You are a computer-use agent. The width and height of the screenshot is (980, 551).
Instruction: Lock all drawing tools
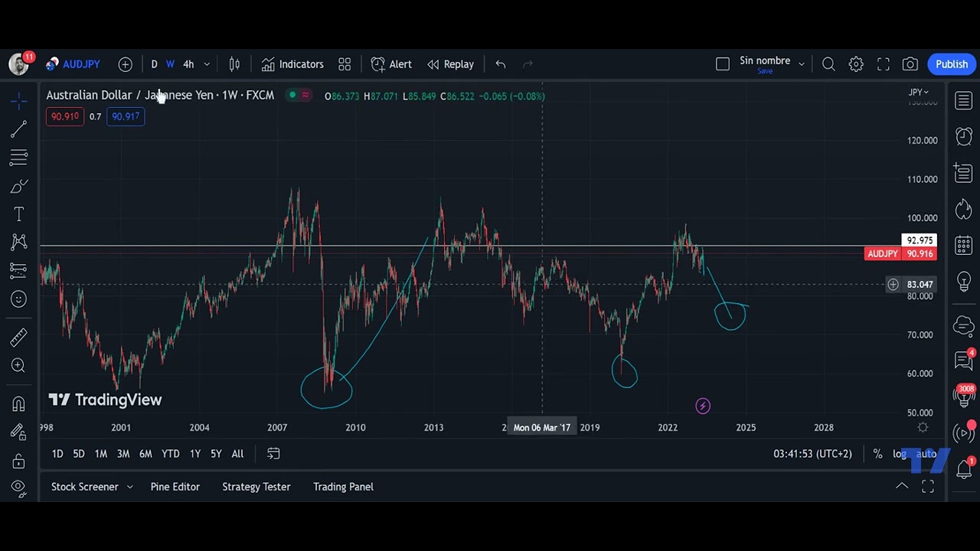19,461
